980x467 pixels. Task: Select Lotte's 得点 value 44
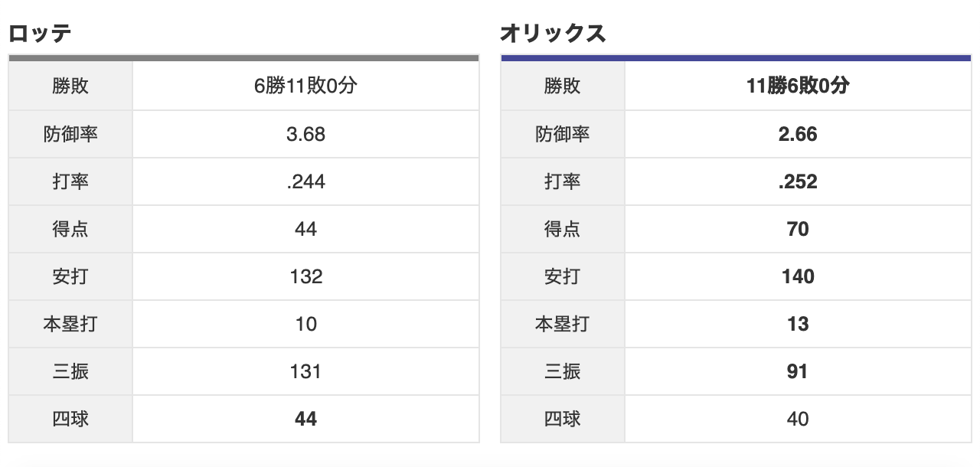305,230
